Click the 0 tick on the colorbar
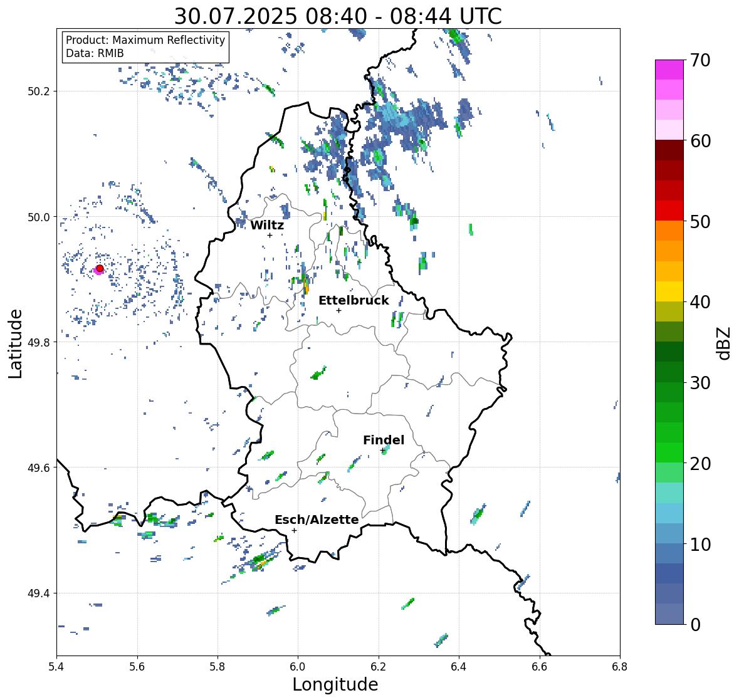 pyautogui.click(x=695, y=625)
